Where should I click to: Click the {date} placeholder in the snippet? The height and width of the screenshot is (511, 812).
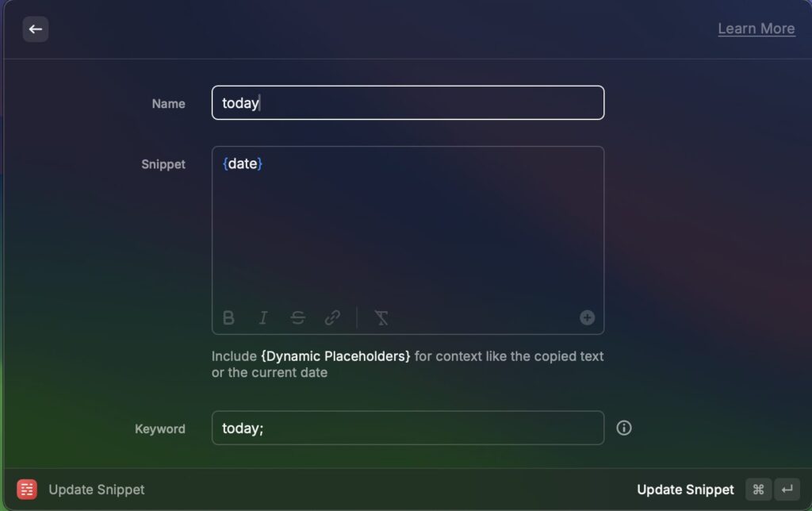tap(243, 163)
